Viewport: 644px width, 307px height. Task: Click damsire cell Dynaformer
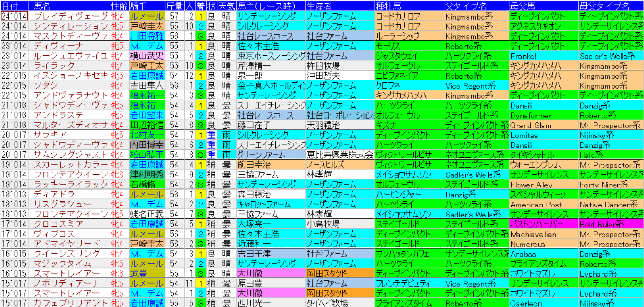point(543,115)
